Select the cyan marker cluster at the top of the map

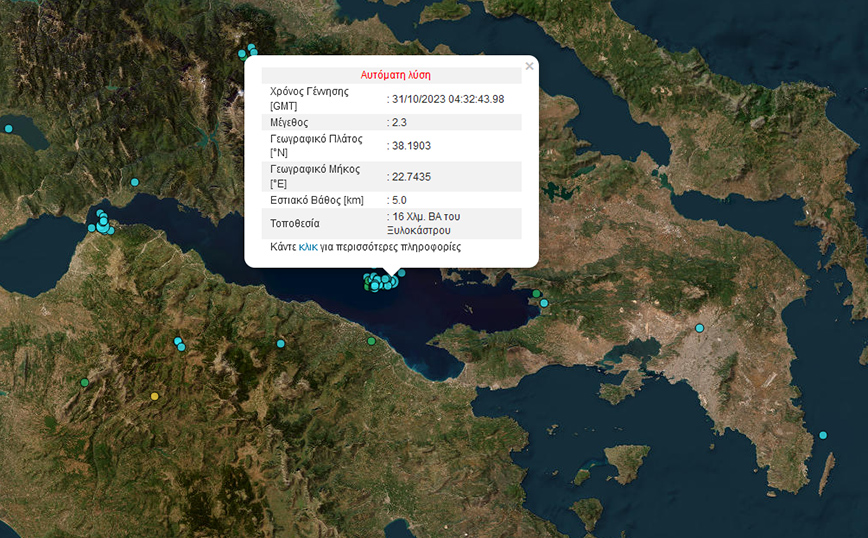tap(248, 51)
